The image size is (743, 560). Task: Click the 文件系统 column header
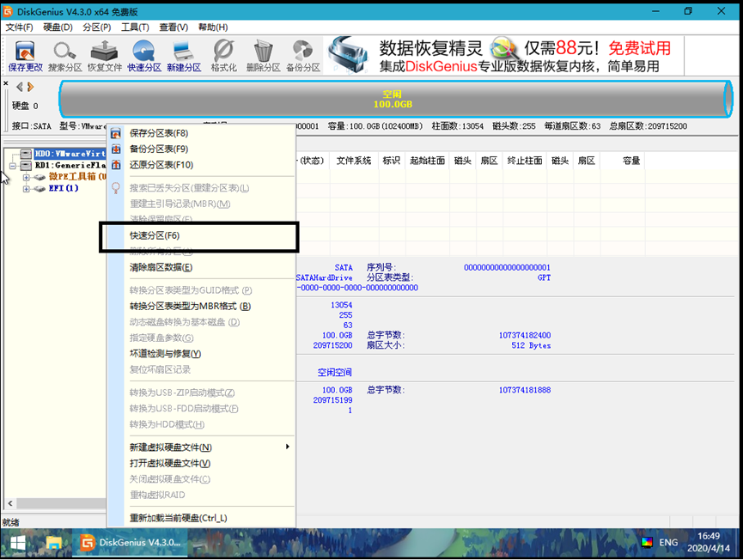pyautogui.click(x=354, y=161)
